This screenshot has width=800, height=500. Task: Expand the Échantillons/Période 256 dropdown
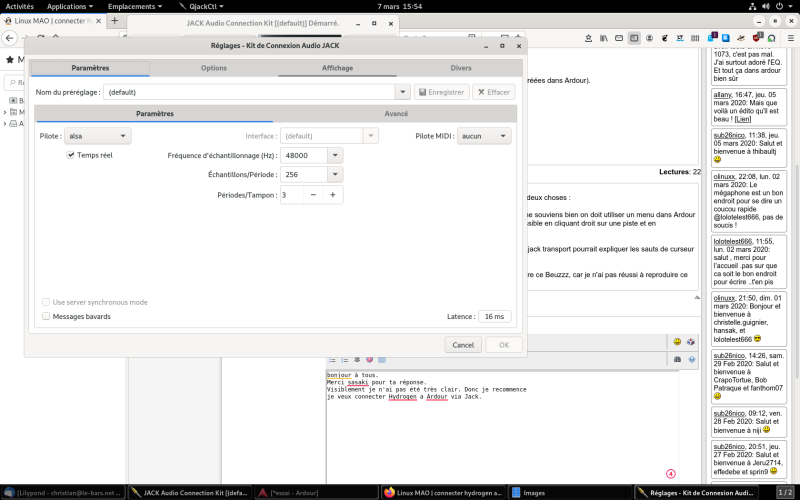335,174
